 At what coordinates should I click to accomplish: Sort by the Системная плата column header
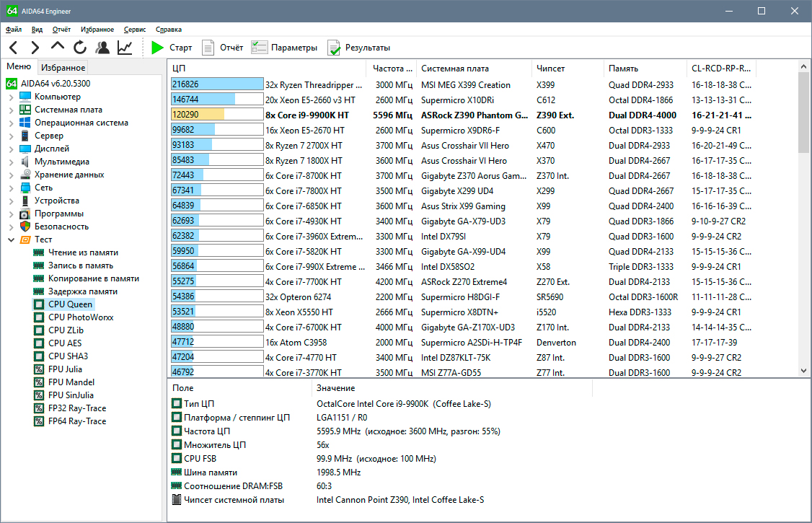pyautogui.click(x=474, y=69)
